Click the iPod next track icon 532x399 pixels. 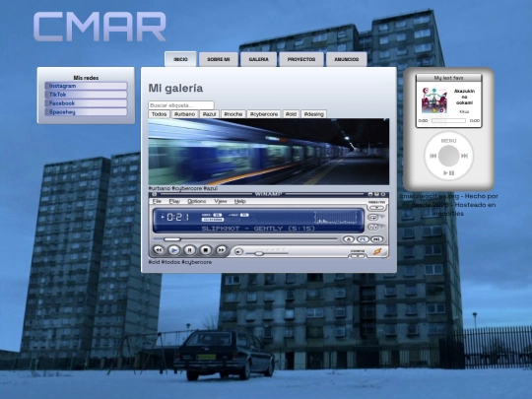coord(464,156)
